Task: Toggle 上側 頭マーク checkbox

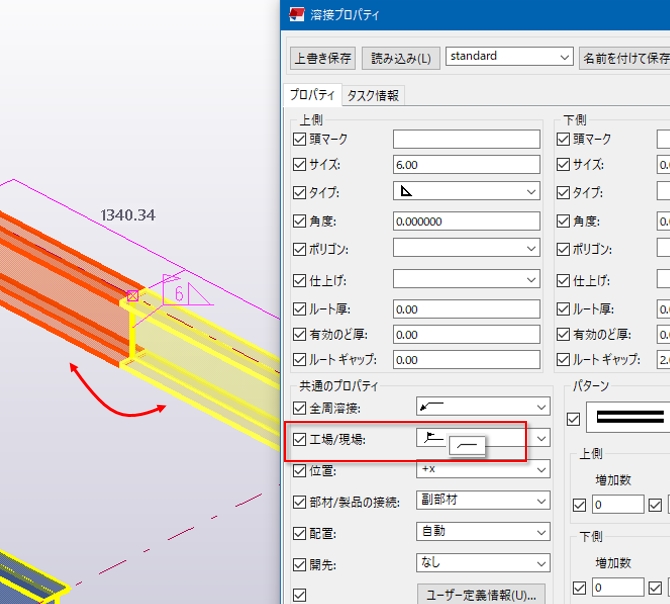Action: (300, 139)
